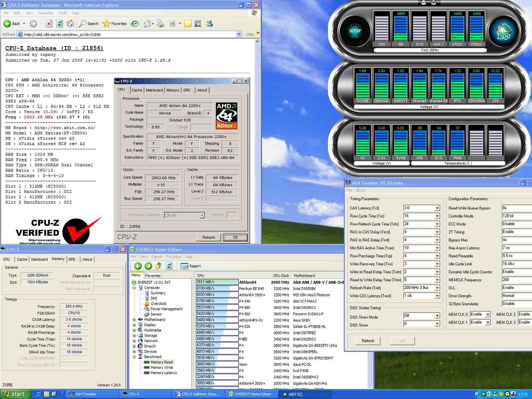The width and height of the screenshot is (532, 399).
Task: Click the Up folder icon in EVEREST
Action: [x=158, y=266]
